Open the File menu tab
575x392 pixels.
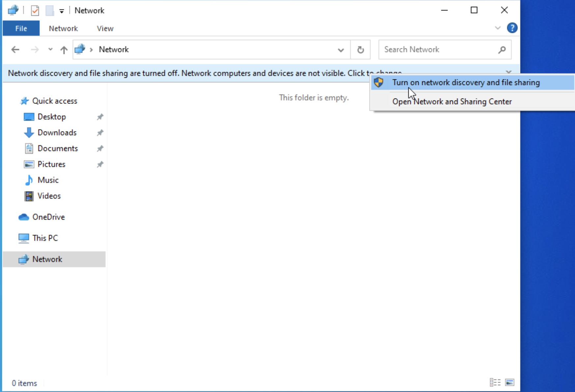[x=21, y=28]
